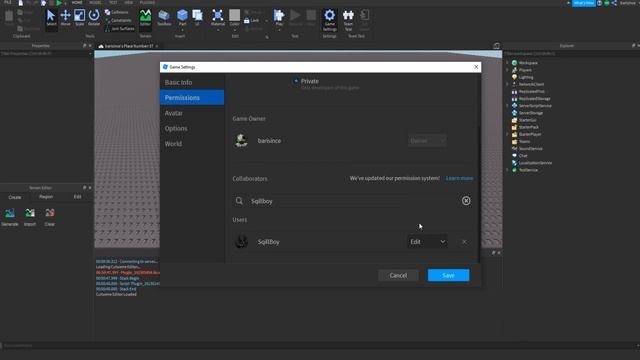
Task: Click the What's New button
Action: [584, 3]
